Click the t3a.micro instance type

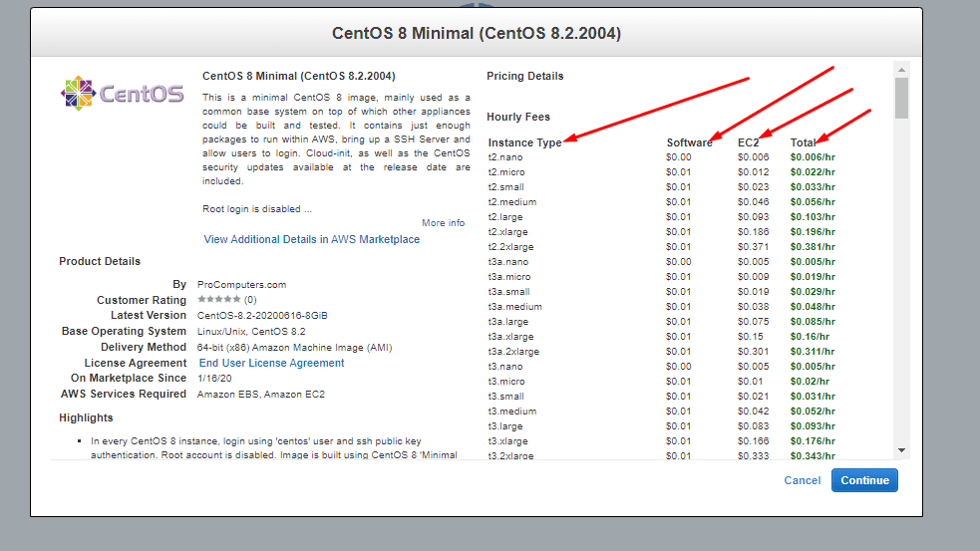(x=509, y=277)
